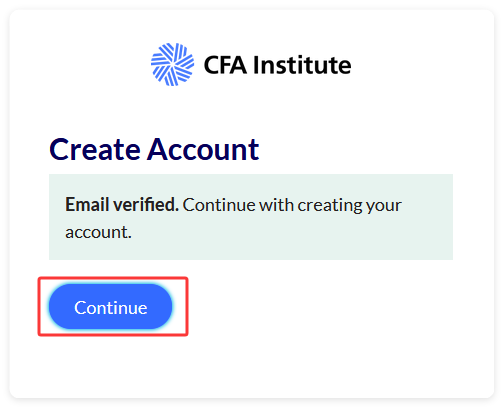Click the Create Account heading
This screenshot has height=407, width=503.
coord(154,150)
